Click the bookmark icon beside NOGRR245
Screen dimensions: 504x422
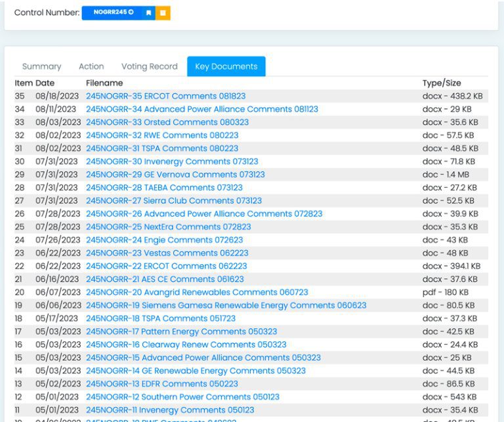coord(148,13)
